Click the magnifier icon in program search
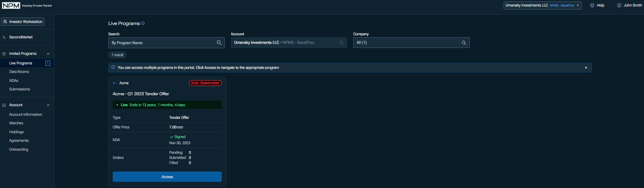 click(219, 43)
